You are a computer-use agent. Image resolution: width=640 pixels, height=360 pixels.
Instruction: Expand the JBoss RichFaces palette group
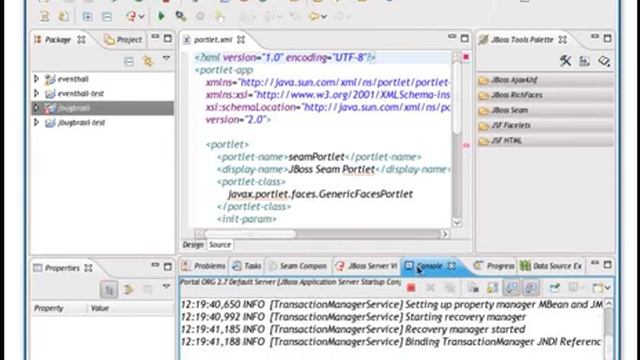pos(545,95)
